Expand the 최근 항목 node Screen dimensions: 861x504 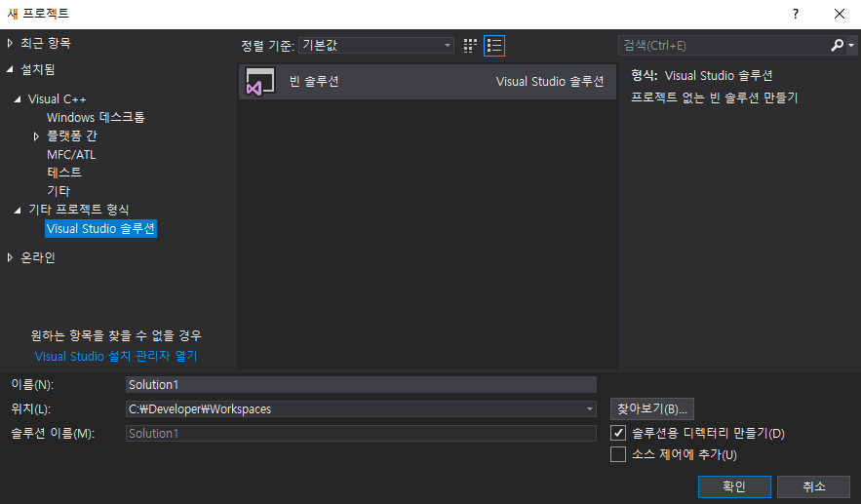pyautogui.click(x=10, y=43)
